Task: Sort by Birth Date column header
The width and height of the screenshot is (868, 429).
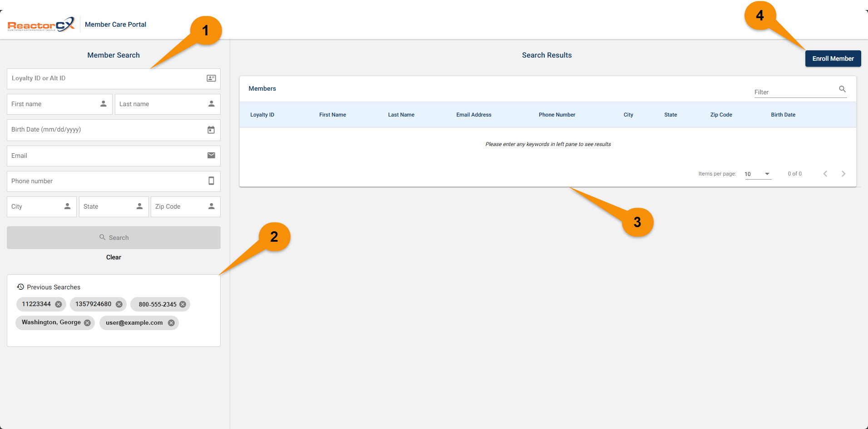Action: click(x=783, y=115)
